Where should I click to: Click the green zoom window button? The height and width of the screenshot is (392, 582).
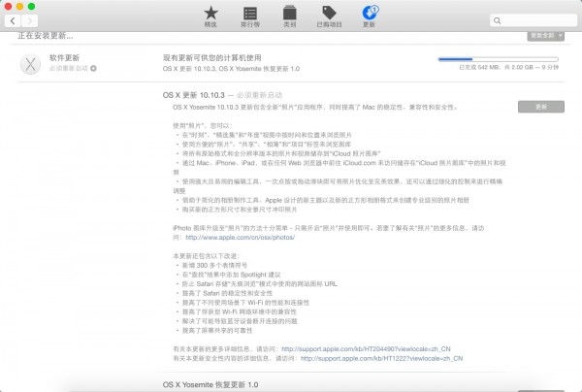tap(32, 7)
